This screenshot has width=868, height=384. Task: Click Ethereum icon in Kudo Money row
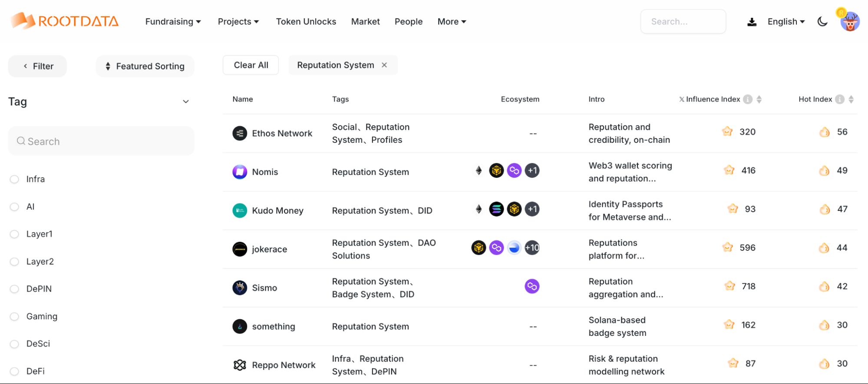point(479,209)
